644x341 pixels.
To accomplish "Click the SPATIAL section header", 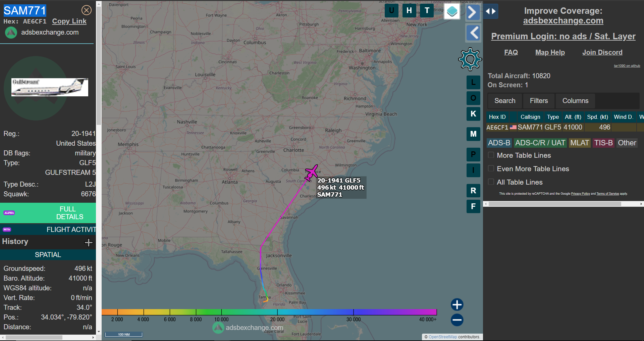I will [x=48, y=255].
